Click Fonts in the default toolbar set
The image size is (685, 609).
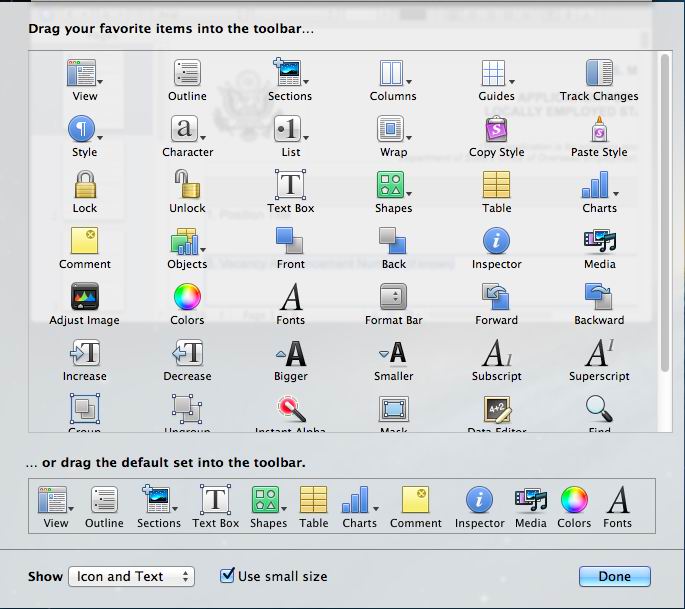617,507
